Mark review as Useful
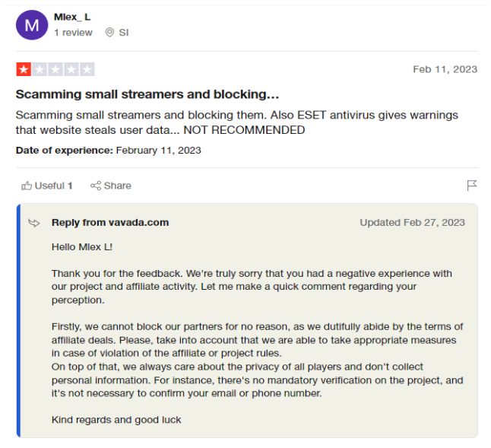The image size is (491, 448). [x=47, y=186]
